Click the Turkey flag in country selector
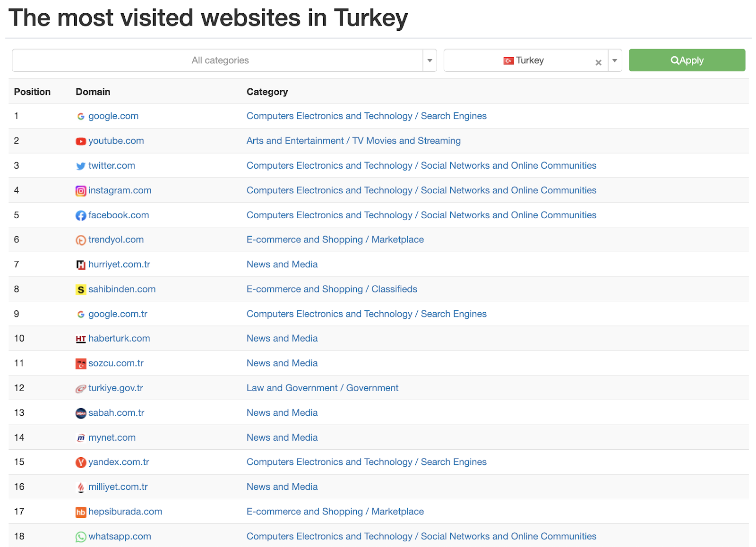 (508, 61)
